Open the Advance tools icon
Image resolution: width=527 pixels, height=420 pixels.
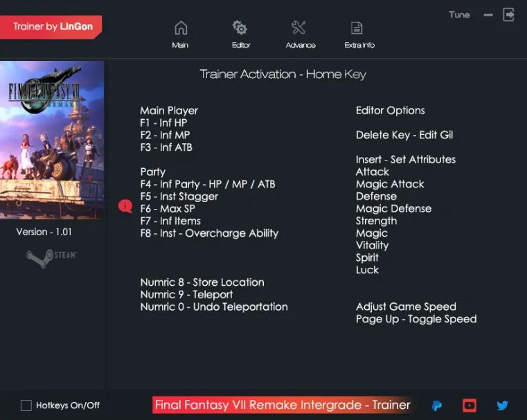(x=298, y=28)
